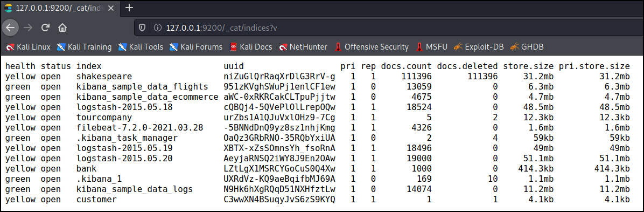
Task: Open the Exploit-DB bookmark
Action: coord(479,47)
